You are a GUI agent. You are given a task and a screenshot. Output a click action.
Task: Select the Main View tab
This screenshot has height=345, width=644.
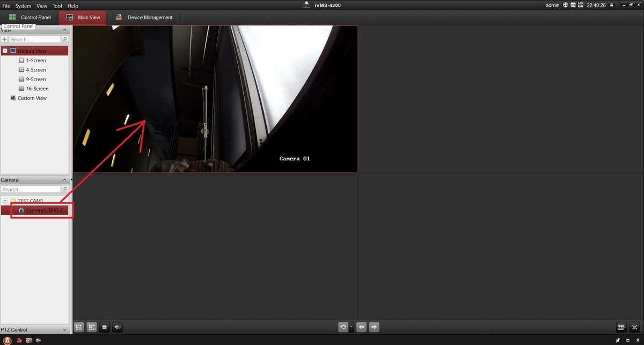[83, 17]
